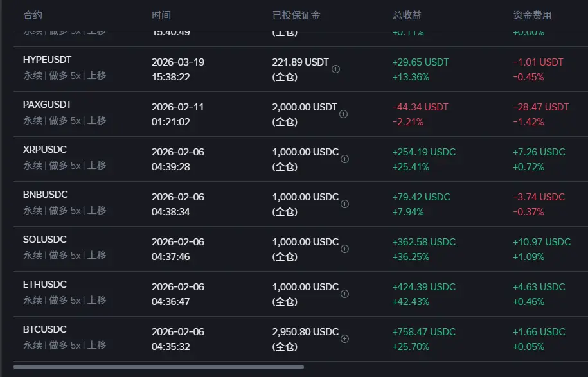Click the 资金费用 column header

point(532,15)
